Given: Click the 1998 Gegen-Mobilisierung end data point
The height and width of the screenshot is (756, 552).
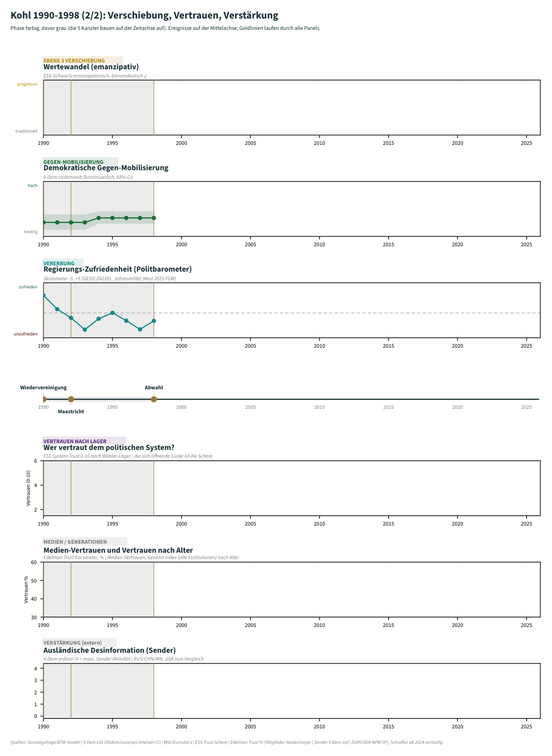Looking at the screenshot, I should [x=154, y=218].
